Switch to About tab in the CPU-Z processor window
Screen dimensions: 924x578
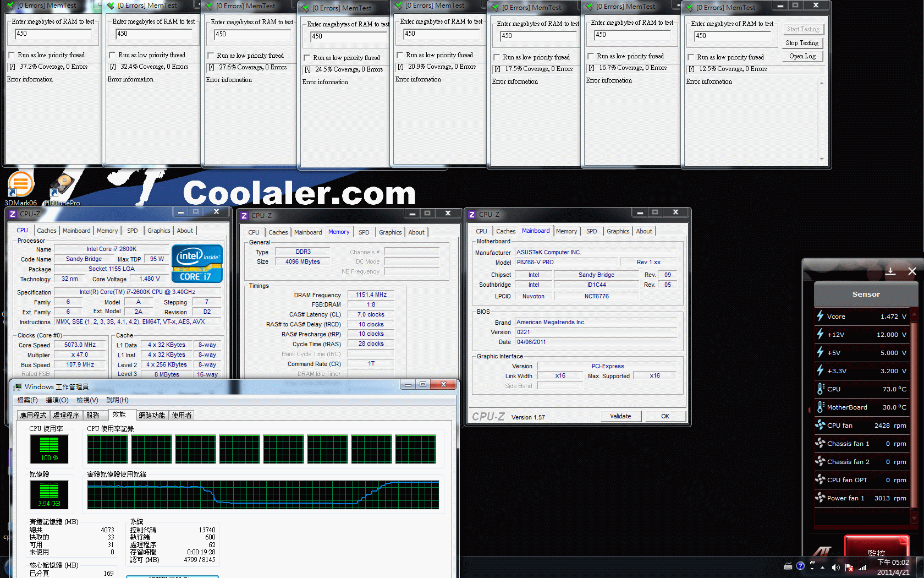coord(185,231)
